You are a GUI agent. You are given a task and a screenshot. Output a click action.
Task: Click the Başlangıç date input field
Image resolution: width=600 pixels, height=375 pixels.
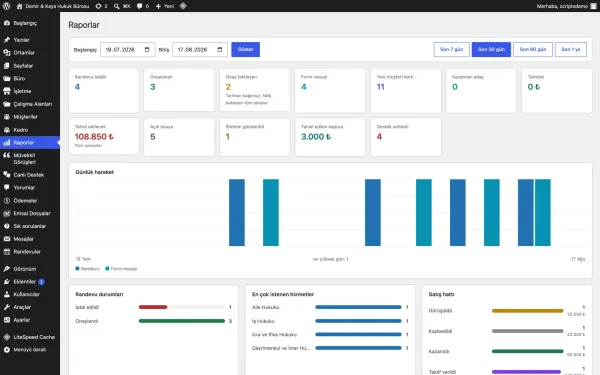pos(128,49)
